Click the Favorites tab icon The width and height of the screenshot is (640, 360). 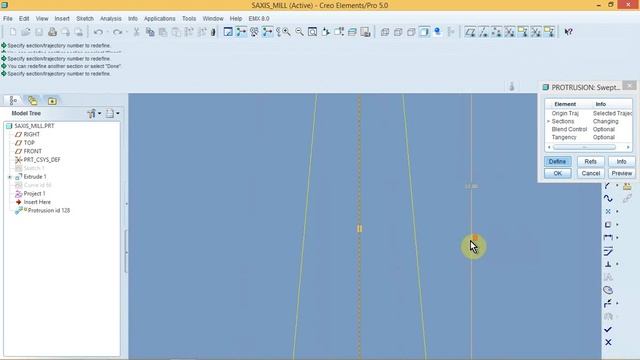point(52,100)
